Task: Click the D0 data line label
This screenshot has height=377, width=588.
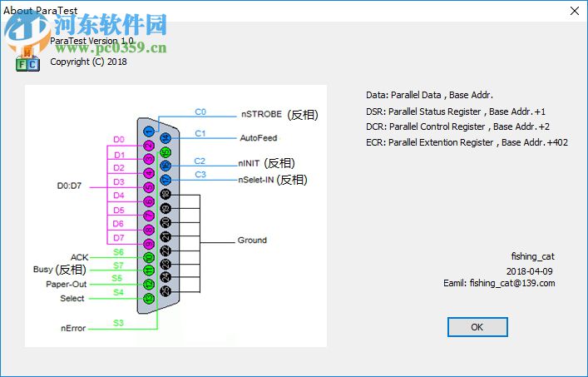Action: [118, 140]
